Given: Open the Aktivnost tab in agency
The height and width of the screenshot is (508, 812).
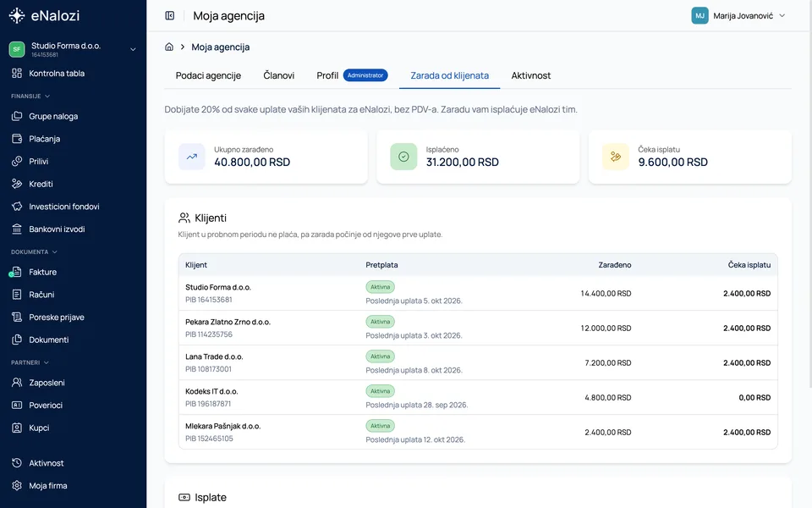Looking at the screenshot, I should coord(531,75).
